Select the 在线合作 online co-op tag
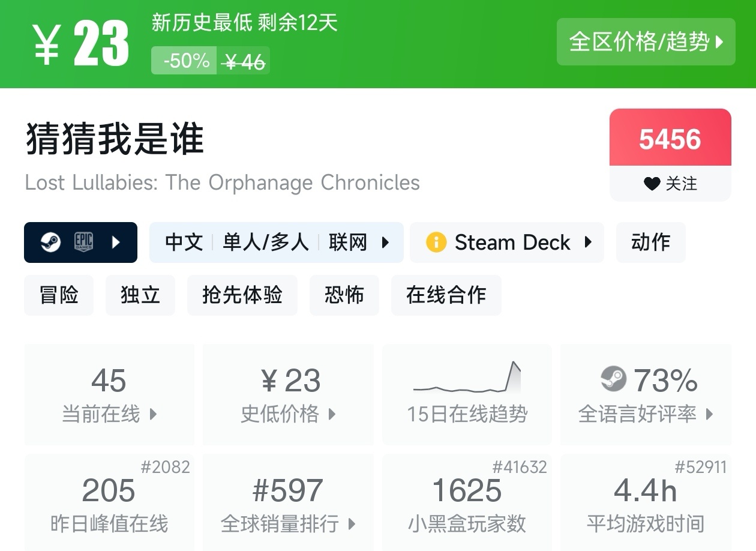Image resolution: width=756 pixels, height=551 pixels. (x=446, y=295)
